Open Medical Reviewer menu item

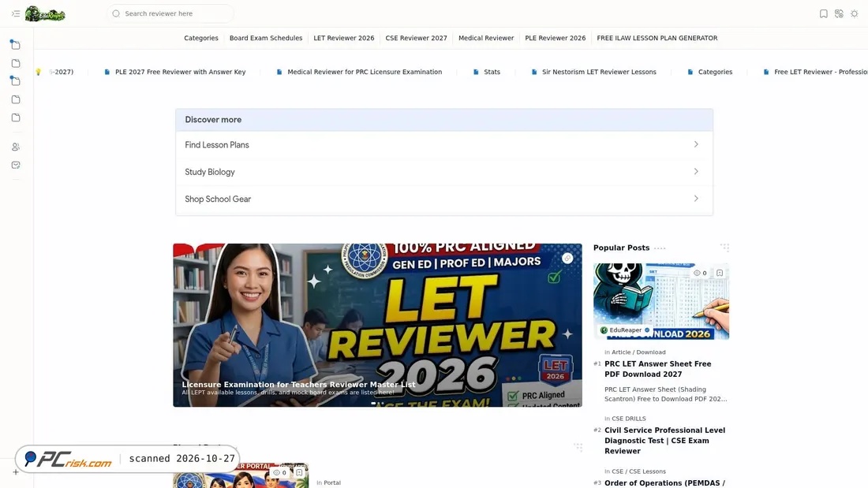point(486,38)
